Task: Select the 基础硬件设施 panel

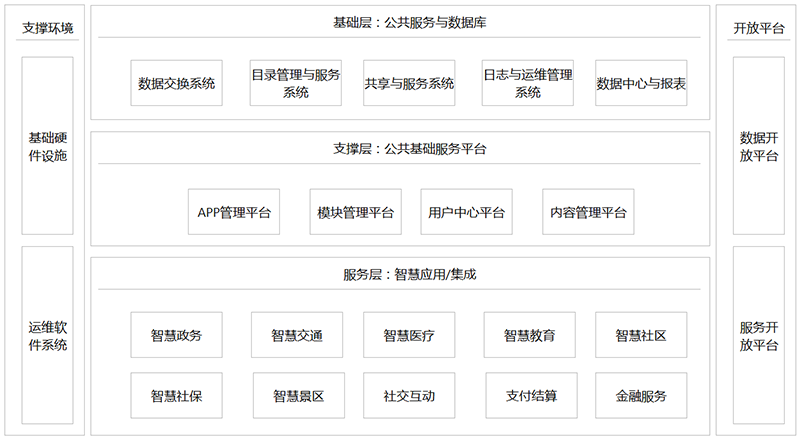Action: [48, 146]
